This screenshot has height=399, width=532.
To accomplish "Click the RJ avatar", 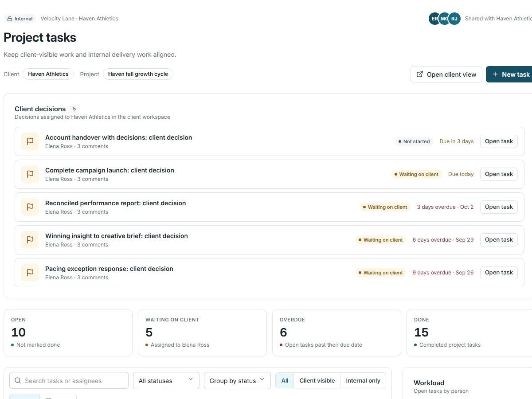I will [454, 19].
